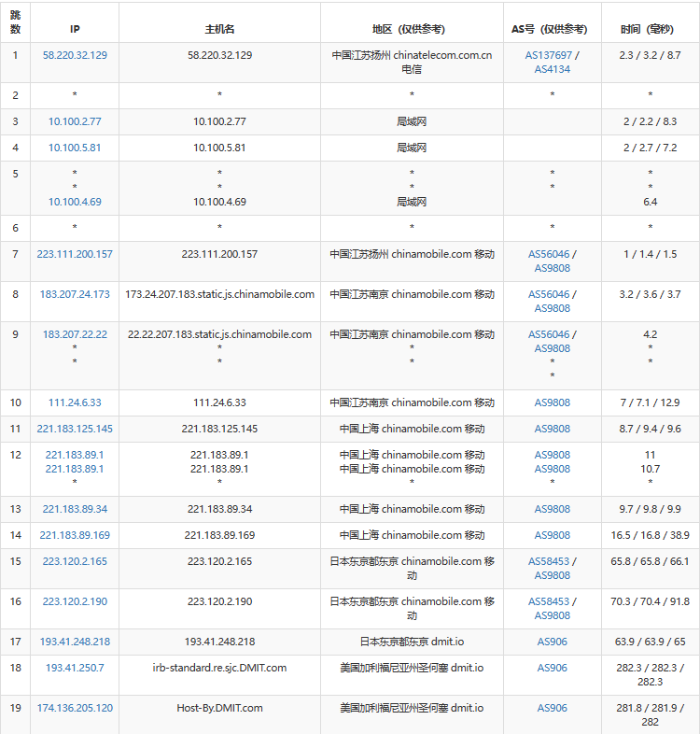Open the 223.111.200.157 IP column link

pos(75,254)
